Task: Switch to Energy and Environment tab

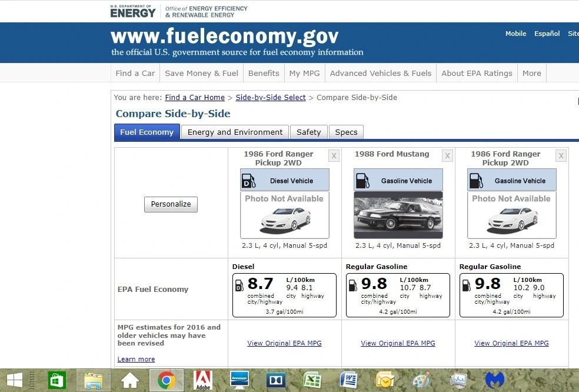Action: [x=235, y=132]
